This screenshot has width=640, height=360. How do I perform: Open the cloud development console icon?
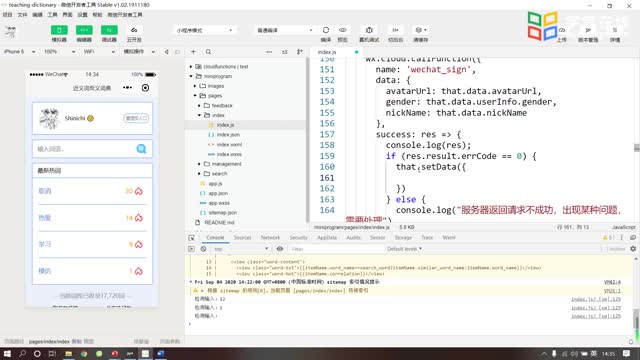[x=134, y=30]
